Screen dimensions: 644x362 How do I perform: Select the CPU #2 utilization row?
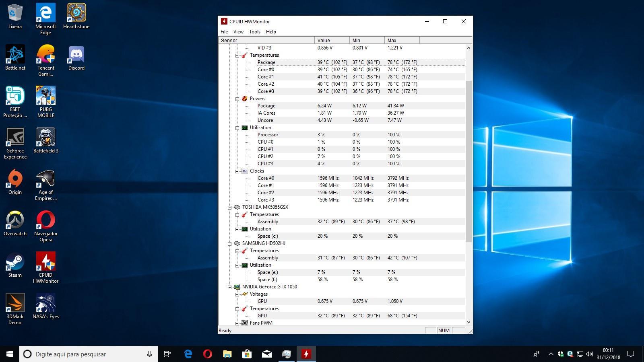click(361, 156)
